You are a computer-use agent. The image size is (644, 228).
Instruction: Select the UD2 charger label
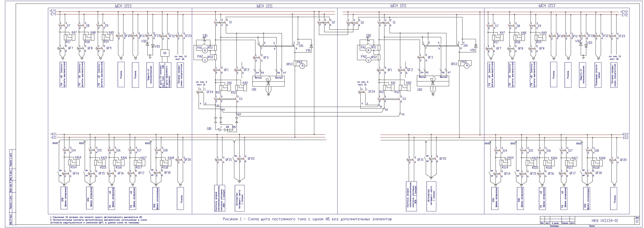tap(420, 89)
